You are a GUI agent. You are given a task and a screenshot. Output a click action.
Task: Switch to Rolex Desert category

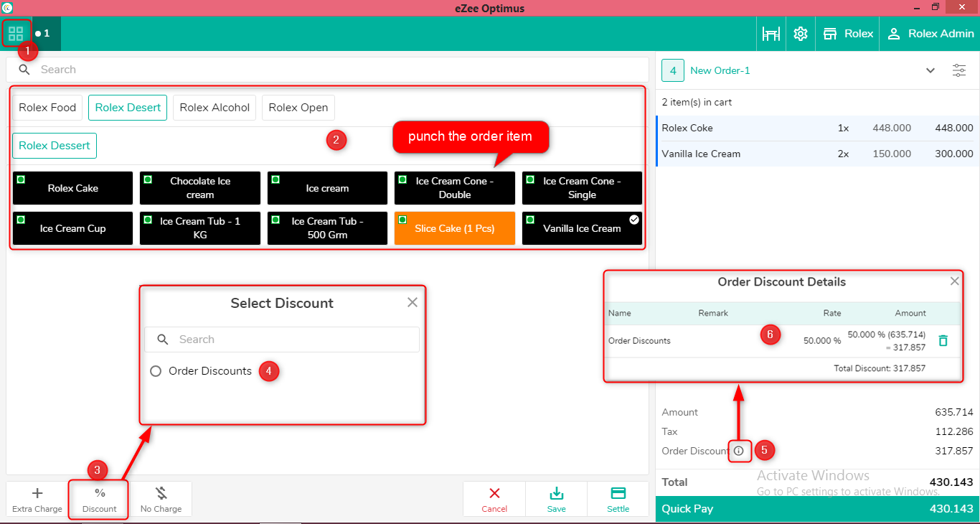128,108
